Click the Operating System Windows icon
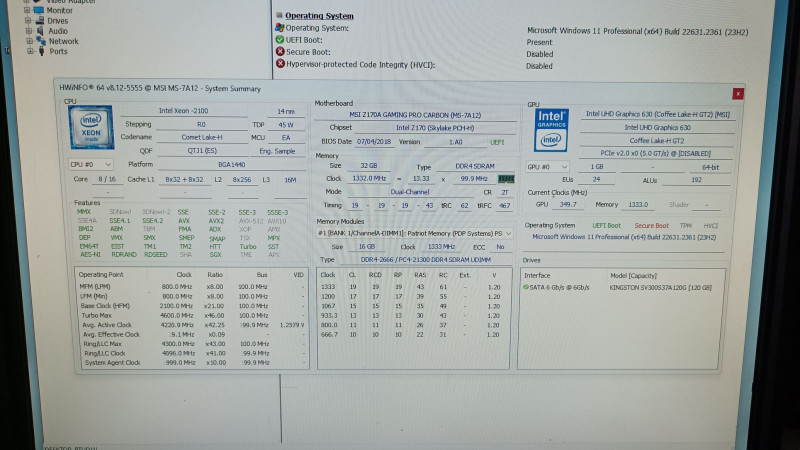The width and height of the screenshot is (800, 450). point(279,28)
